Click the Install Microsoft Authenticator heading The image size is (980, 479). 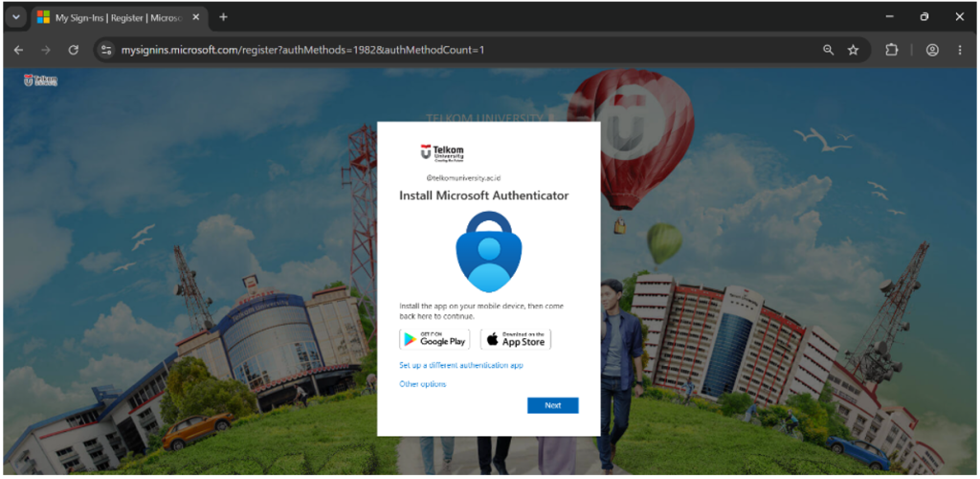click(x=483, y=195)
